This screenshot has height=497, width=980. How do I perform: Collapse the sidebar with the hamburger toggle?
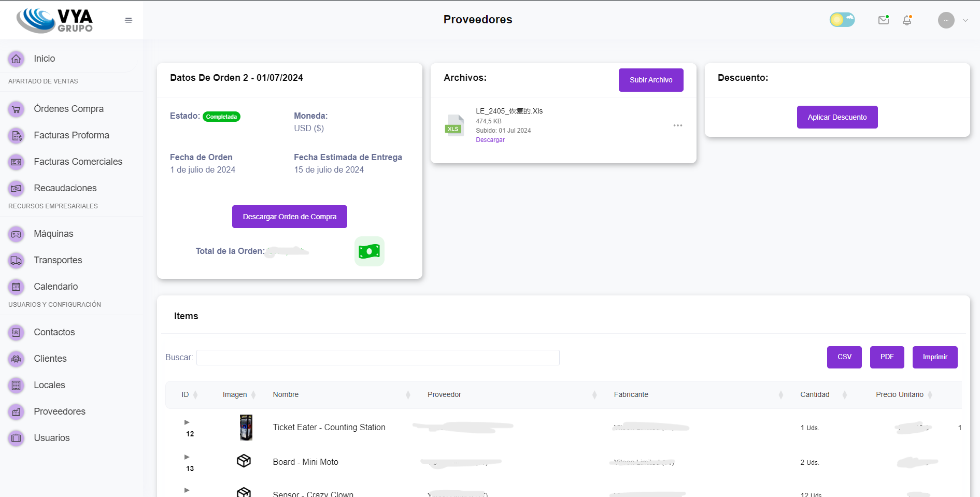click(x=128, y=20)
